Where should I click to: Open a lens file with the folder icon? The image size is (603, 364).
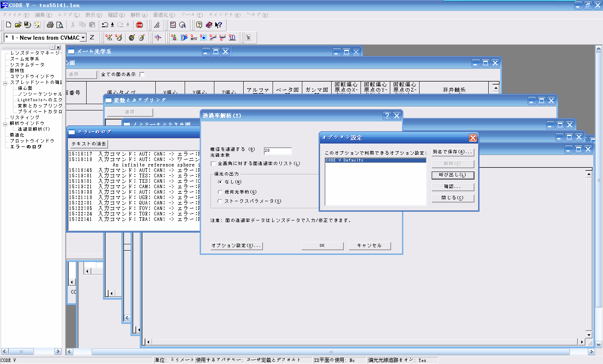coord(18,25)
